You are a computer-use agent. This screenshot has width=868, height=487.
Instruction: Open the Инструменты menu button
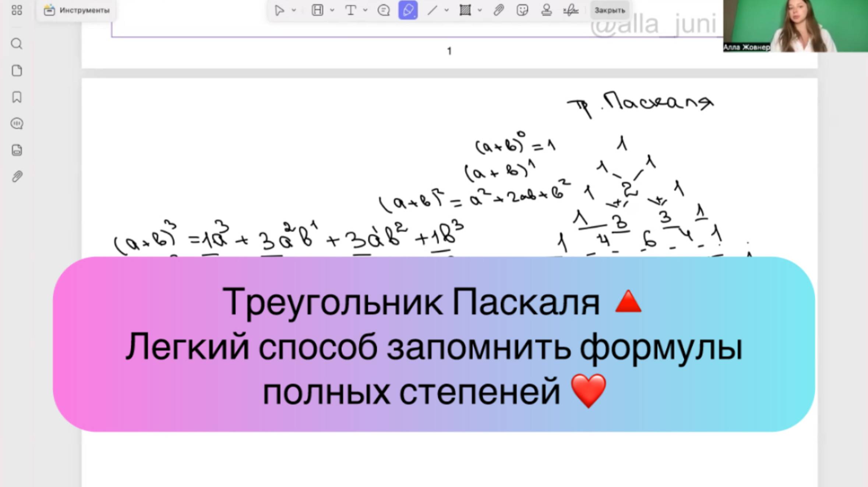coord(77,10)
